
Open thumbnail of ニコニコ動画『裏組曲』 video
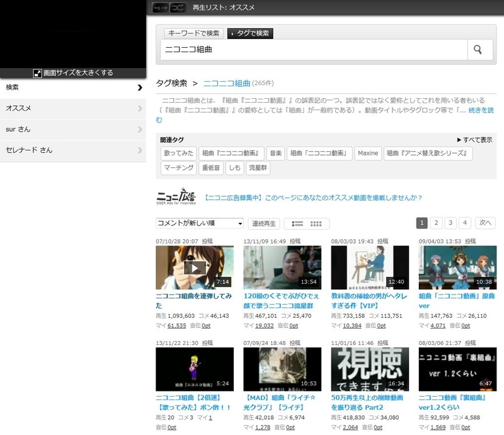pos(457,369)
